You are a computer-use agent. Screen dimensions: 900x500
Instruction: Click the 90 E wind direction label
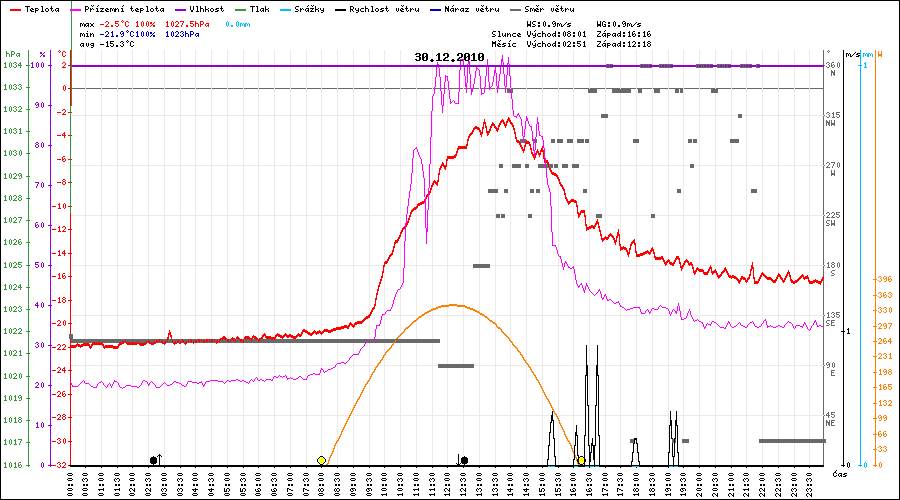(833, 369)
